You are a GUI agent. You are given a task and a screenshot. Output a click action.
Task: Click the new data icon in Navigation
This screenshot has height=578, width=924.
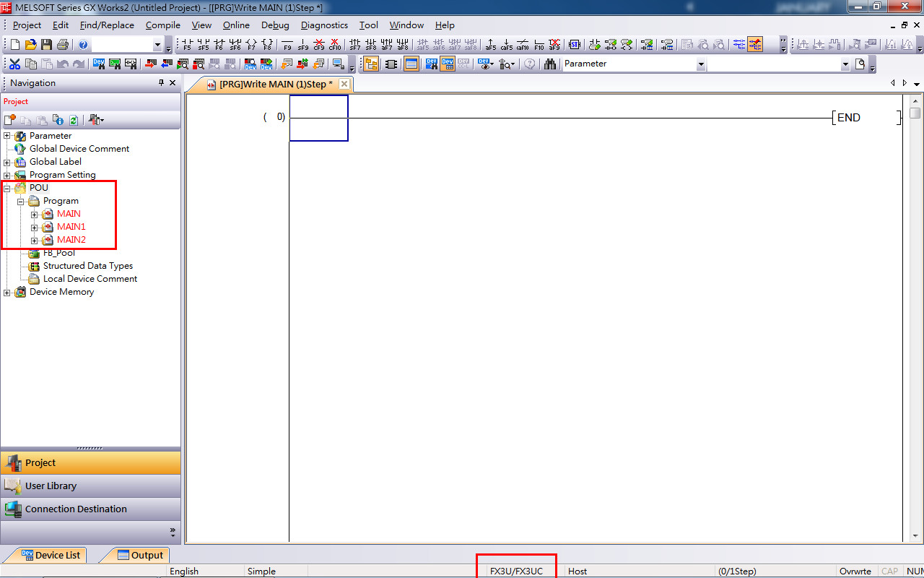(10, 120)
